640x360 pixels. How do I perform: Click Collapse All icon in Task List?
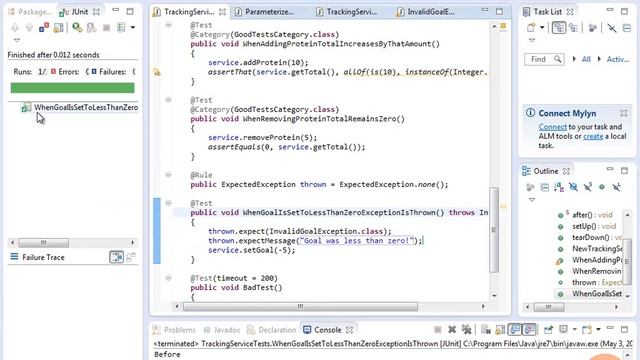pyautogui.click(x=627, y=27)
